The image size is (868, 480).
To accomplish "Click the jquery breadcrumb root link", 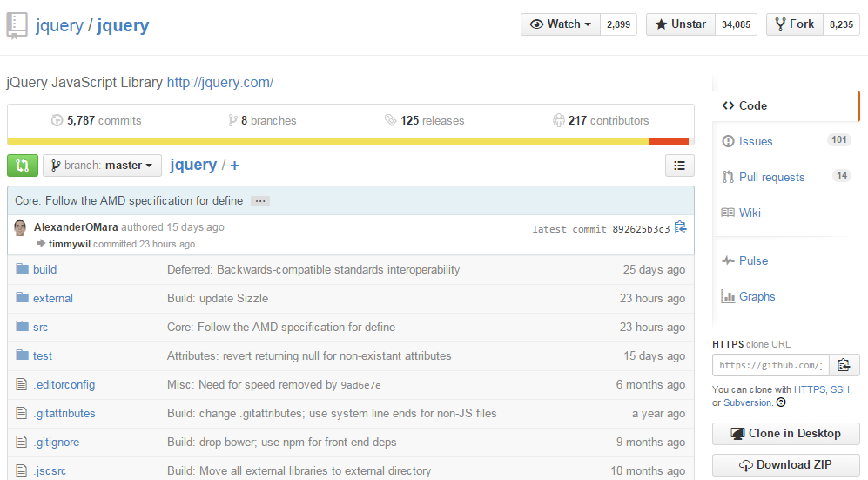I will click(x=193, y=165).
